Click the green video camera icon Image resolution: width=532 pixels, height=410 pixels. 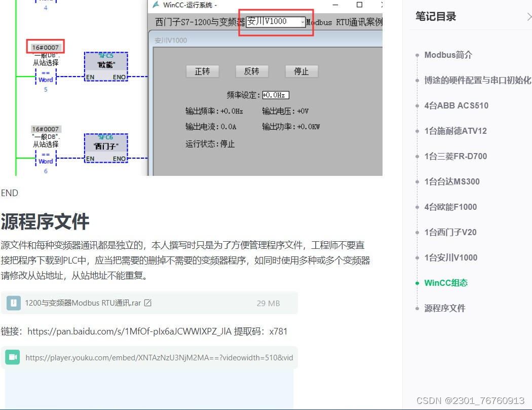tap(13, 357)
